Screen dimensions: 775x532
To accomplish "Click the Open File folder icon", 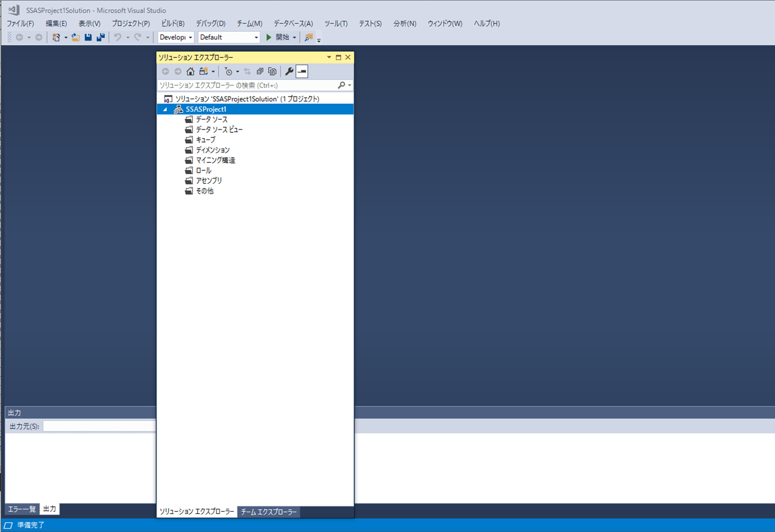I will 76,37.
